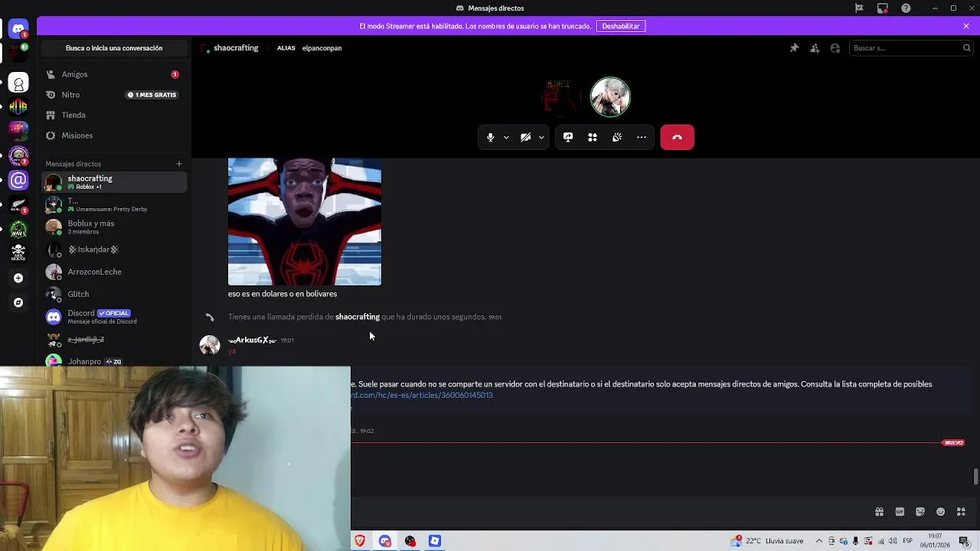The image size is (980, 551).
Task: Open Discord home direct messages icon
Action: (18, 29)
